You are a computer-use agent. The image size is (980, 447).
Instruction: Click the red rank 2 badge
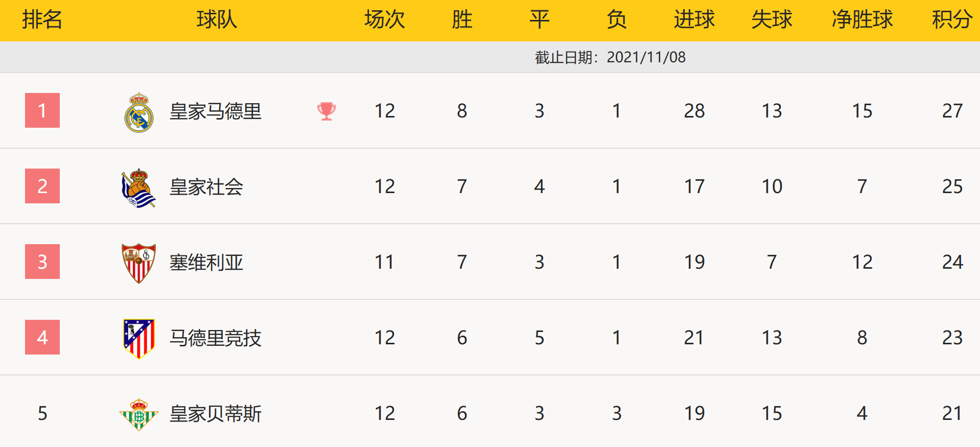click(42, 186)
